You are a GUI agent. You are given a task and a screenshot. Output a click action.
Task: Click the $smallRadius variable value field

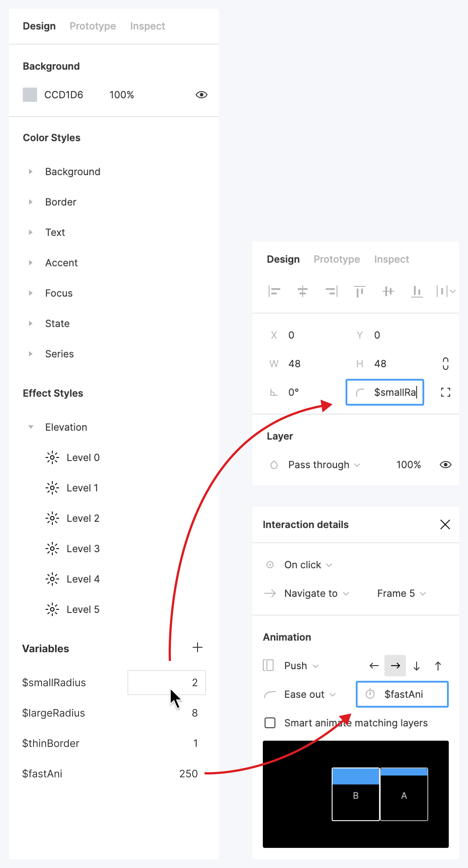tap(167, 682)
